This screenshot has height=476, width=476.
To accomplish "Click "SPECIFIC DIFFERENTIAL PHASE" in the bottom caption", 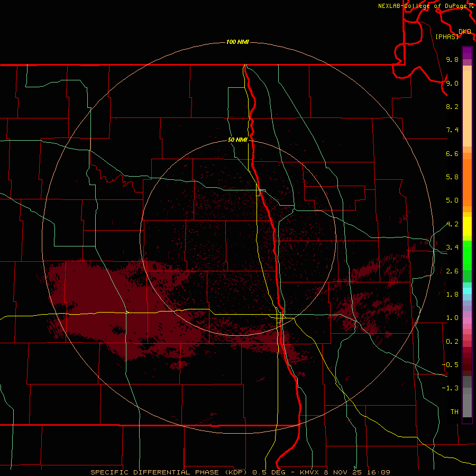I will coord(154,472).
